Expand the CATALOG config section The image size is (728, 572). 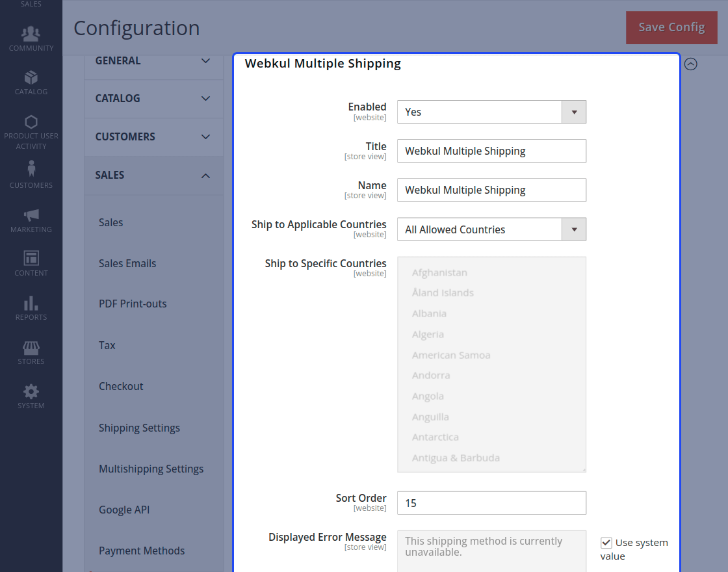click(x=153, y=98)
